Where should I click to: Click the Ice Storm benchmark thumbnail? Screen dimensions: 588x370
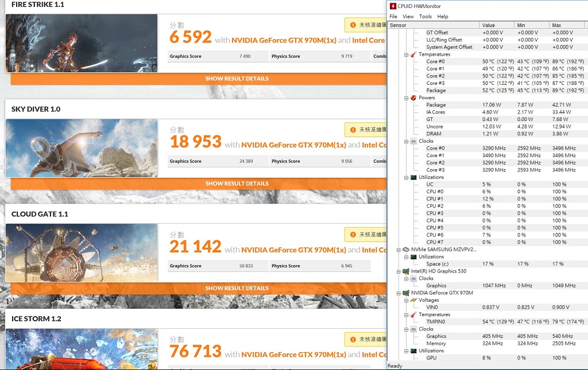pos(82,349)
